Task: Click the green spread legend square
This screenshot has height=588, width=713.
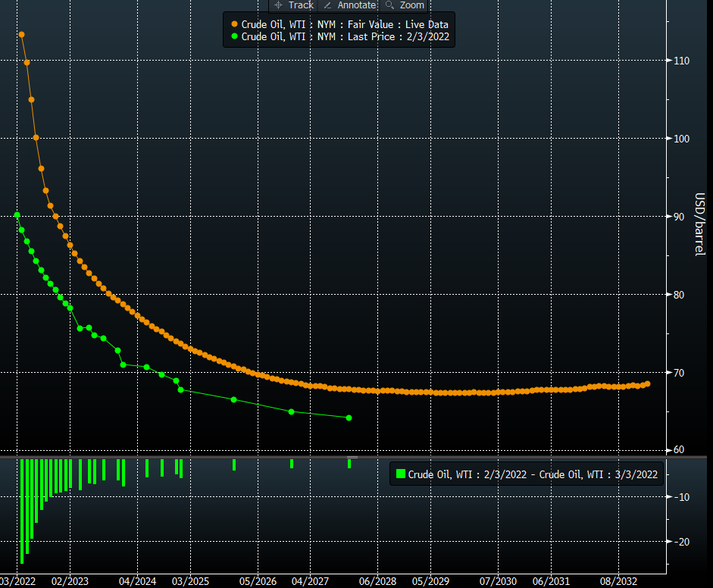Action: click(x=400, y=474)
